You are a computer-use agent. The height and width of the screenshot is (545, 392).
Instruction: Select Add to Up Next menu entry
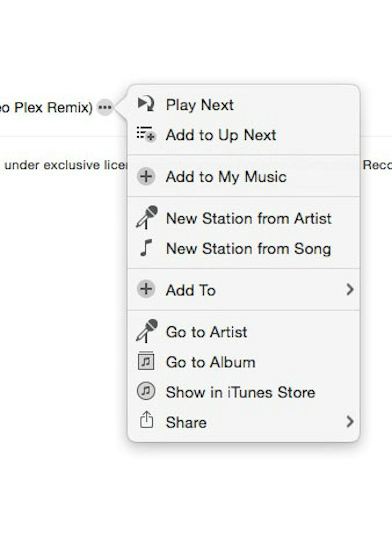click(221, 135)
